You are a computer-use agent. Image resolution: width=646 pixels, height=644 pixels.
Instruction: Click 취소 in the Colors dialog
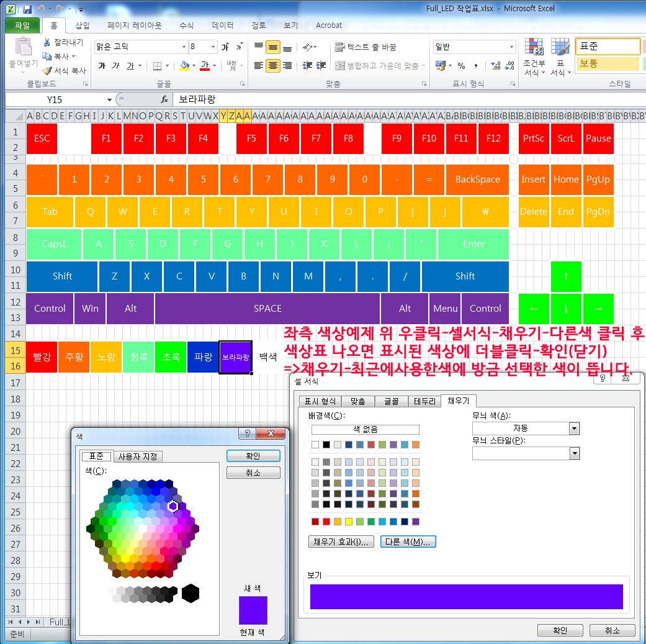253,473
